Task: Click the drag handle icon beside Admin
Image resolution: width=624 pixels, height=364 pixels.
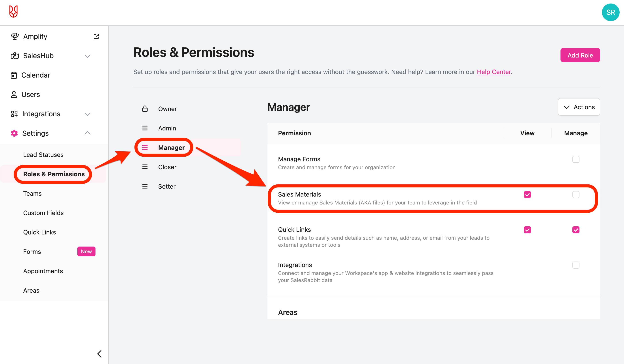Action: (145, 128)
